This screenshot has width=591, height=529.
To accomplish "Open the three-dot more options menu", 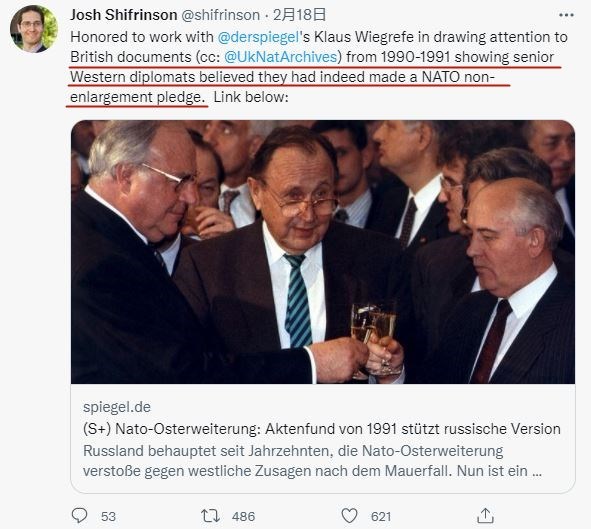I will (x=566, y=15).
